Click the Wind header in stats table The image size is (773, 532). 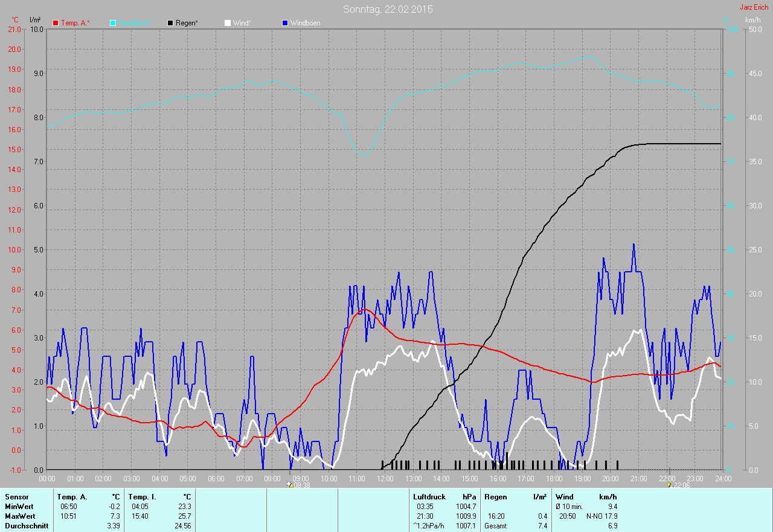(564, 497)
